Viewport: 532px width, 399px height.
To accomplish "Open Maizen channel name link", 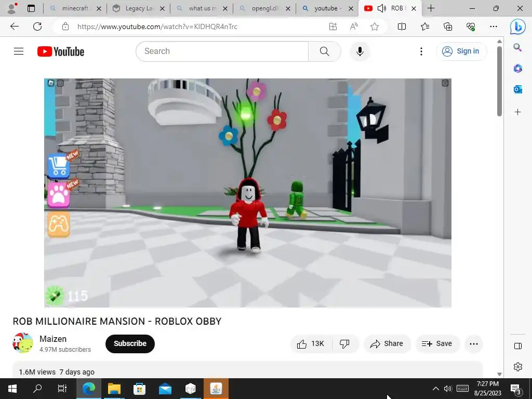I will tap(53, 339).
